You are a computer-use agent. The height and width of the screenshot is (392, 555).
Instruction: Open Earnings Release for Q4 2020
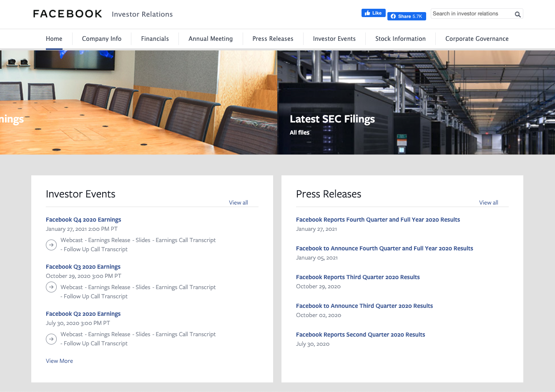(x=109, y=240)
